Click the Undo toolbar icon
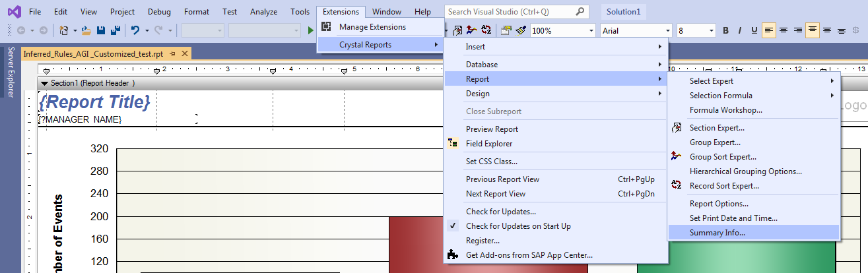 click(x=135, y=30)
